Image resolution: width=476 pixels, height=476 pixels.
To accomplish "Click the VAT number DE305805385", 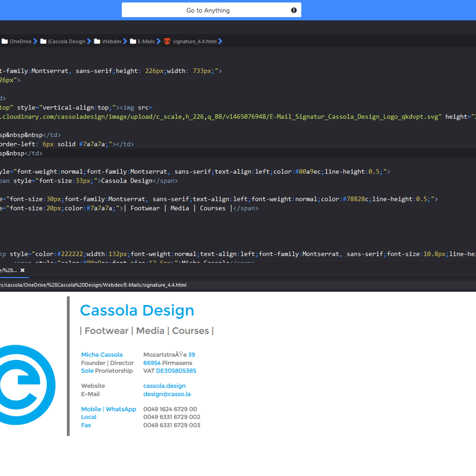I will [x=176, y=370].
